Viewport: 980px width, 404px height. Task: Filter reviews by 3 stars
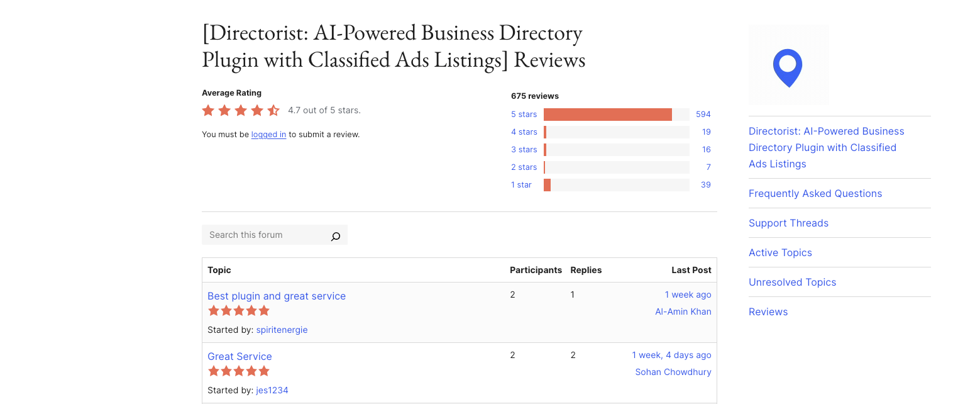point(524,150)
